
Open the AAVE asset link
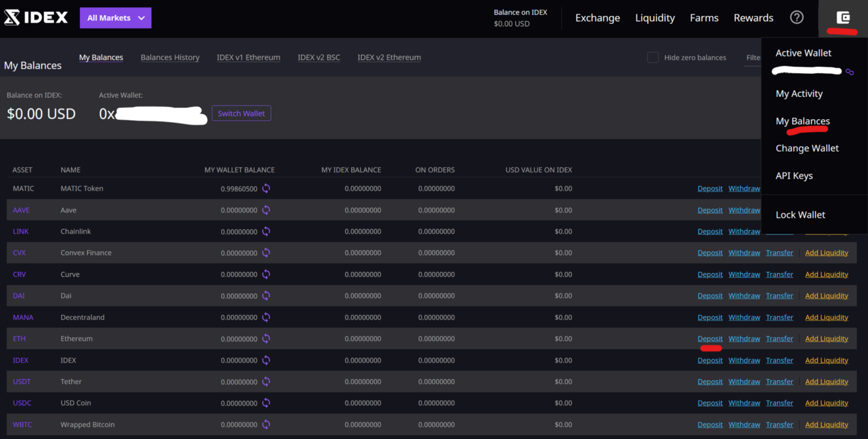click(21, 210)
